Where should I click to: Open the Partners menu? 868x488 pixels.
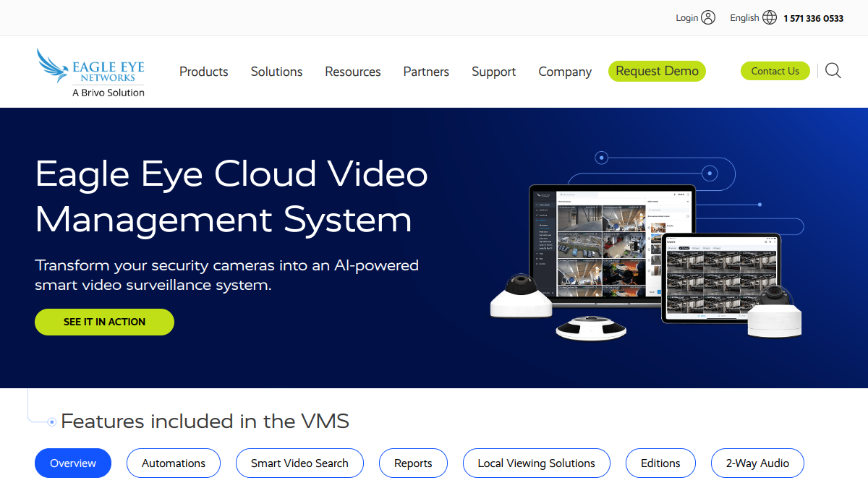[x=426, y=72]
